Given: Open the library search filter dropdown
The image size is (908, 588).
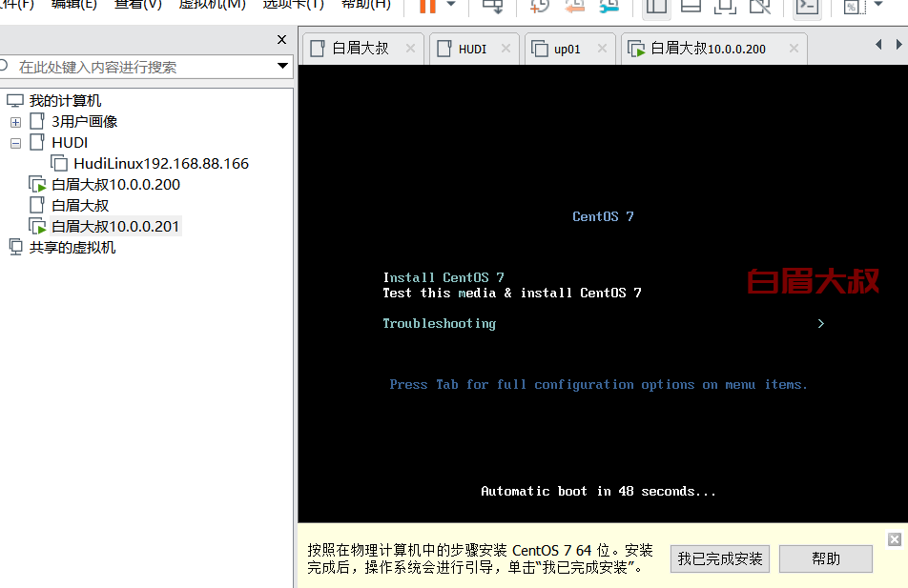Looking at the screenshot, I should click(x=282, y=66).
